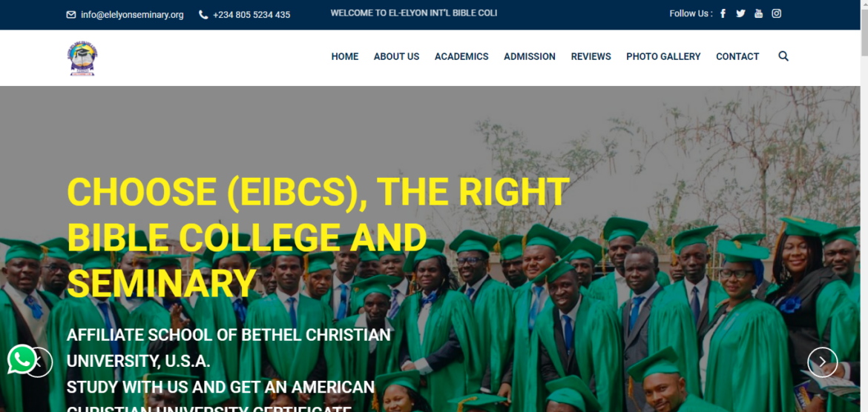Screen dimensions: 868x412
Task: Open the Twitter social icon
Action: [740, 14]
